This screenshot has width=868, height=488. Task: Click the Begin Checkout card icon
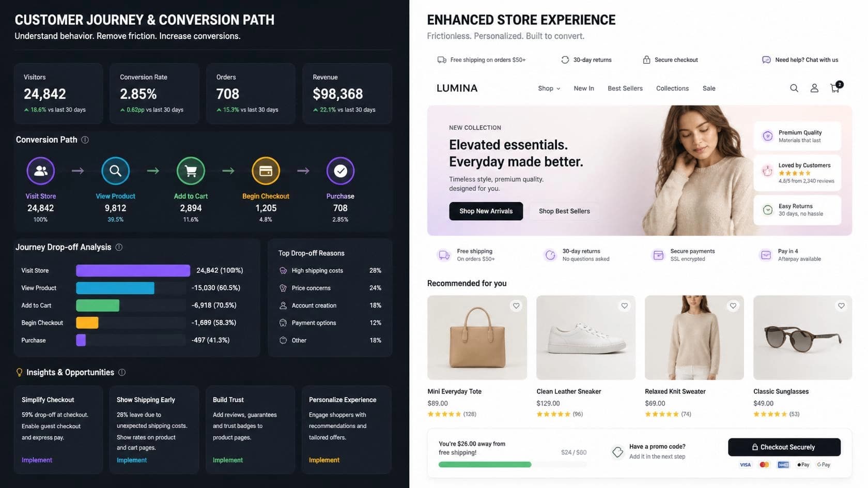(x=266, y=171)
